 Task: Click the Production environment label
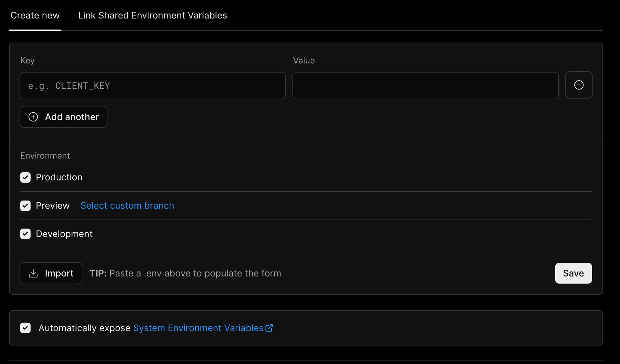tap(59, 177)
